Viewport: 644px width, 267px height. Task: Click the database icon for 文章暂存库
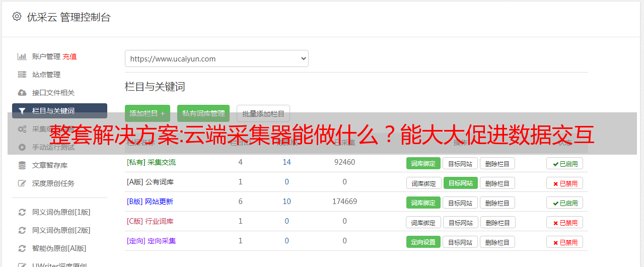22,165
